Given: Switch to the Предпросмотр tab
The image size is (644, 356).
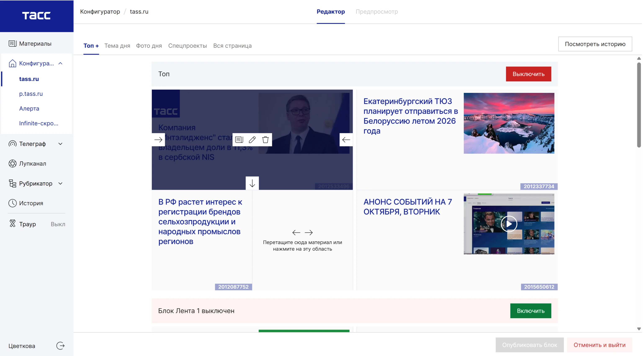Looking at the screenshot, I should 376,12.
